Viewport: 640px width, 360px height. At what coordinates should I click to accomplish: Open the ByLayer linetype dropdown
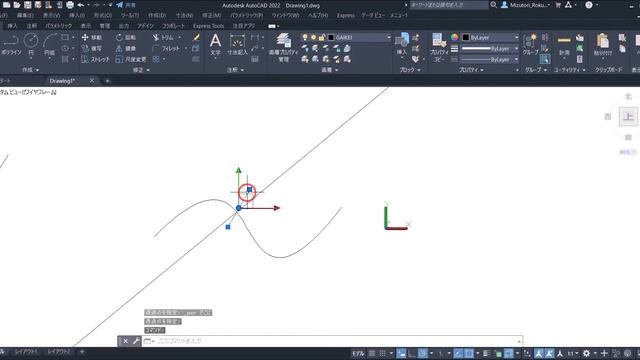[x=516, y=60]
